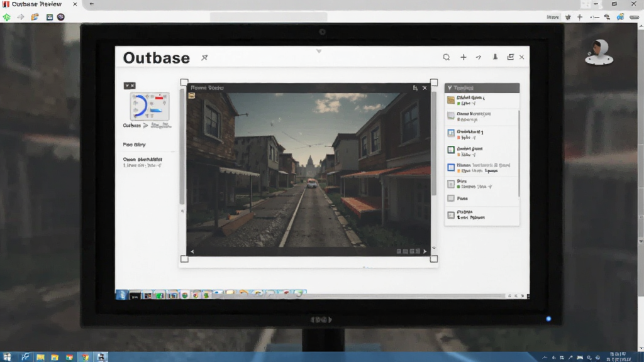This screenshot has height=362, width=644.
Task: Click the right panel's vertical scrollbar
Action: tap(519, 153)
